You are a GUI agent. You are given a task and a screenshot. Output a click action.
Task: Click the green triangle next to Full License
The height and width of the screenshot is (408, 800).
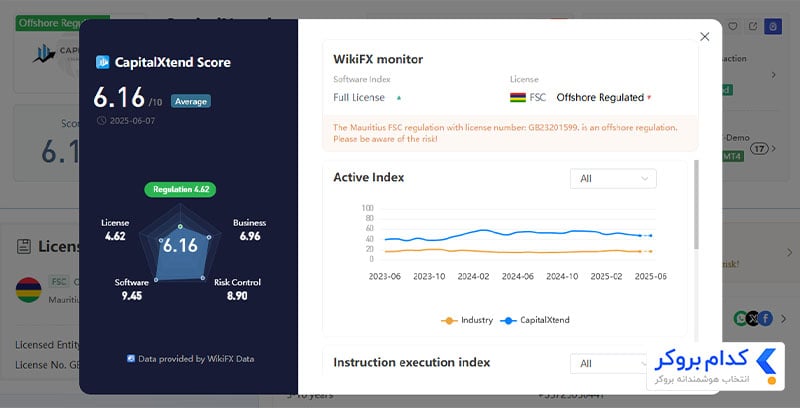coord(398,97)
